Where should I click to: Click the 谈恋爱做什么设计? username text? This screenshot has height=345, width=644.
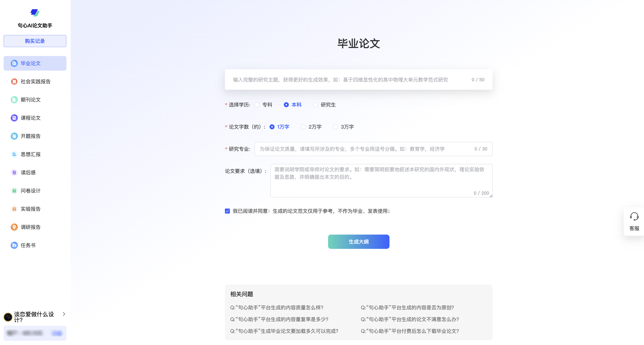34,317
